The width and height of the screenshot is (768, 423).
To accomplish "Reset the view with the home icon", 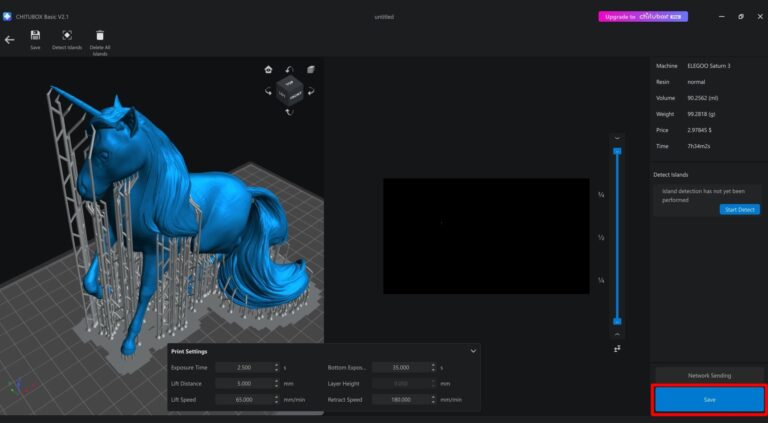I will pos(268,70).
